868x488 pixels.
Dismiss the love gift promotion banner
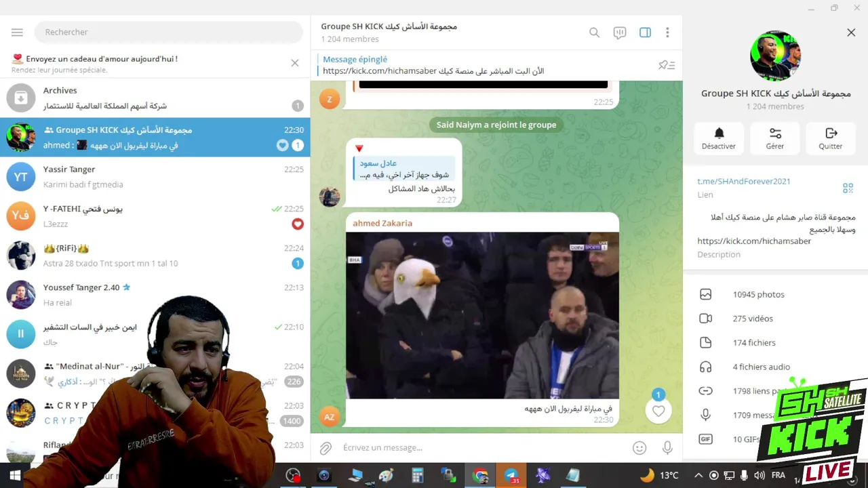294,63
